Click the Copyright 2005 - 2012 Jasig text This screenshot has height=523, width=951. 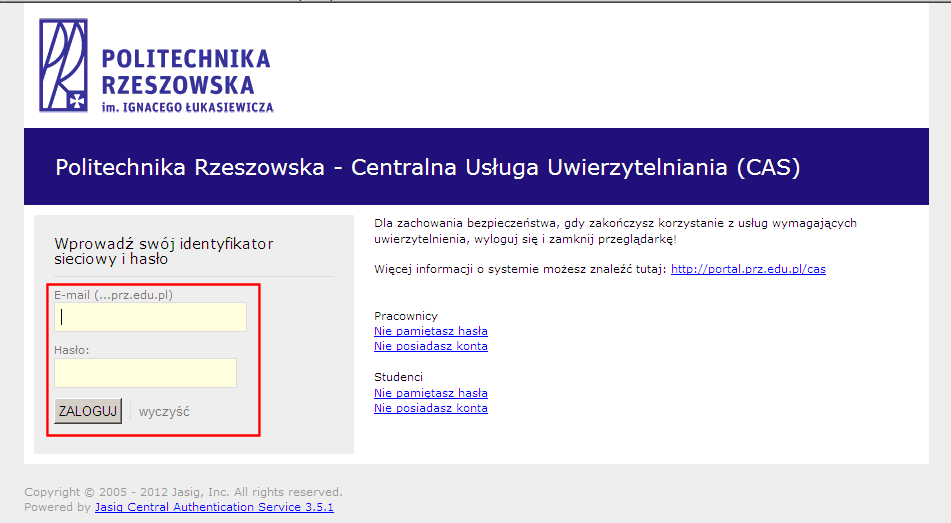click(x=183, y=491)
